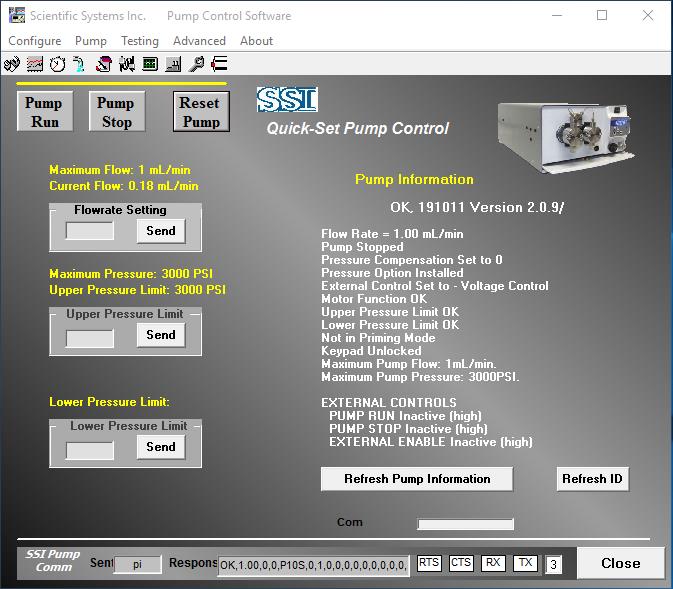
Task: Click the red paint bucket toolbar icon
Action: [103, 64]
